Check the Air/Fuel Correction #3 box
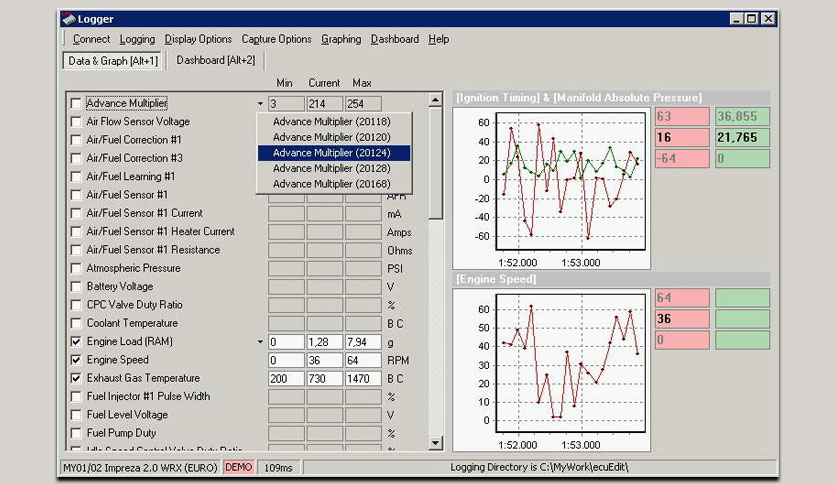The width and height of the screenshot is (836, 484). pyautogui.click(x=76, y=158)
